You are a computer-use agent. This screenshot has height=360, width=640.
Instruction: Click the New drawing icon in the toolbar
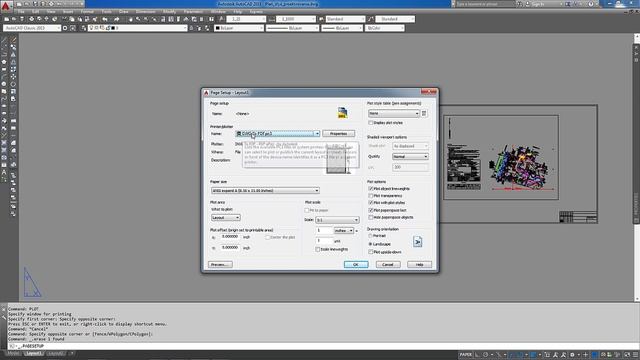[x=7, y=19]
